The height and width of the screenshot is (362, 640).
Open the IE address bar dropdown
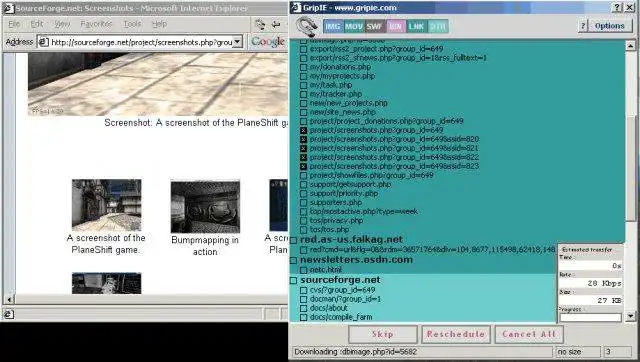click(x=238, y=42)
